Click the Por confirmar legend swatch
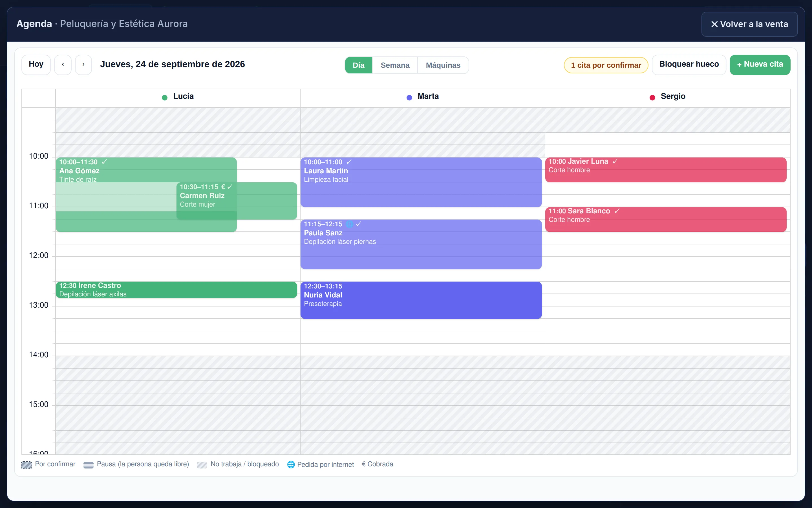The image size is (812, 508). 27,465
